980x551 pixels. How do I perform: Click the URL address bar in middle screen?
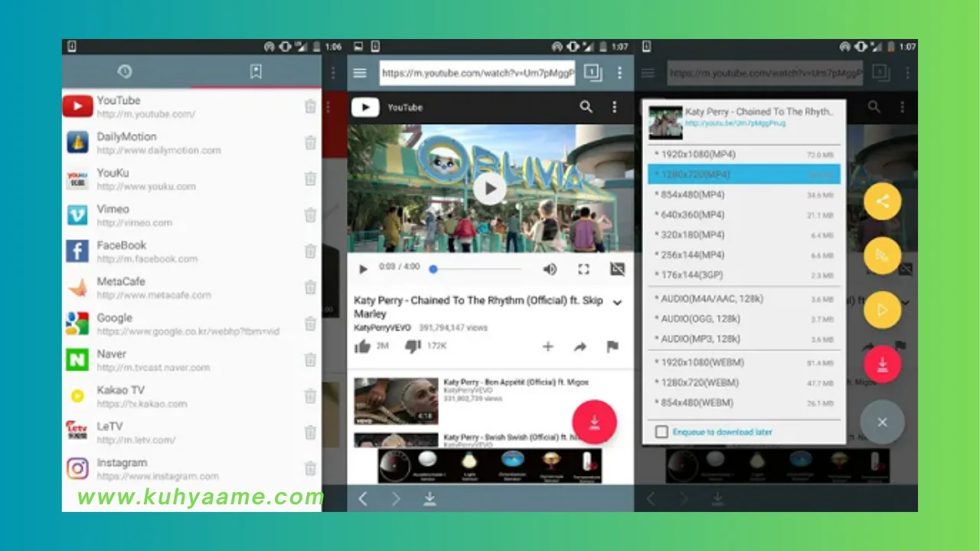tap(477, 73)
